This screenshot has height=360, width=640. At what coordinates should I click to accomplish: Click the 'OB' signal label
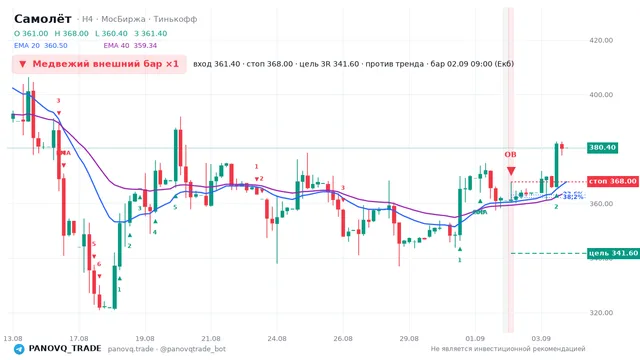(x=510, y=155)
